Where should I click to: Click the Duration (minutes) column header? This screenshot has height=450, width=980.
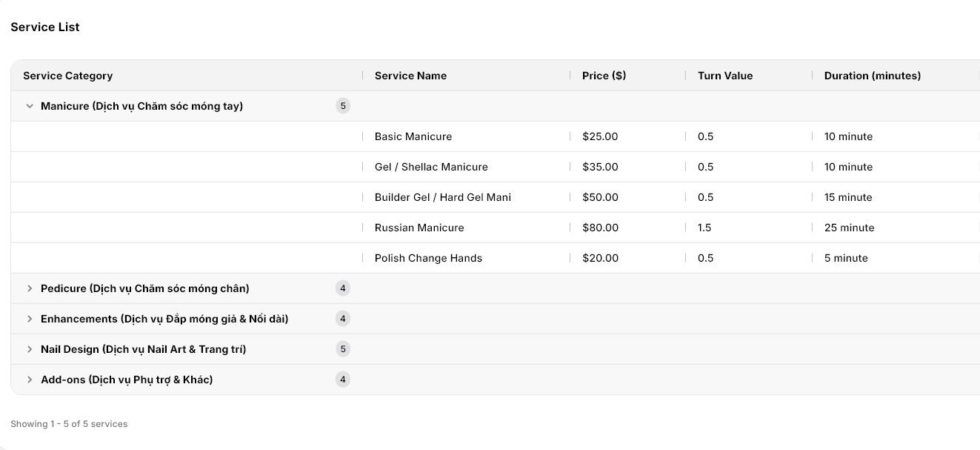click(x=873, y=76)
